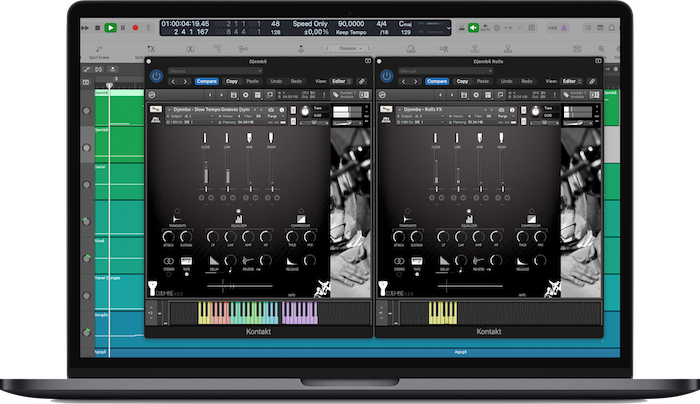Click the snapshot camera icon in Djembê instrument

coord(271,109)
